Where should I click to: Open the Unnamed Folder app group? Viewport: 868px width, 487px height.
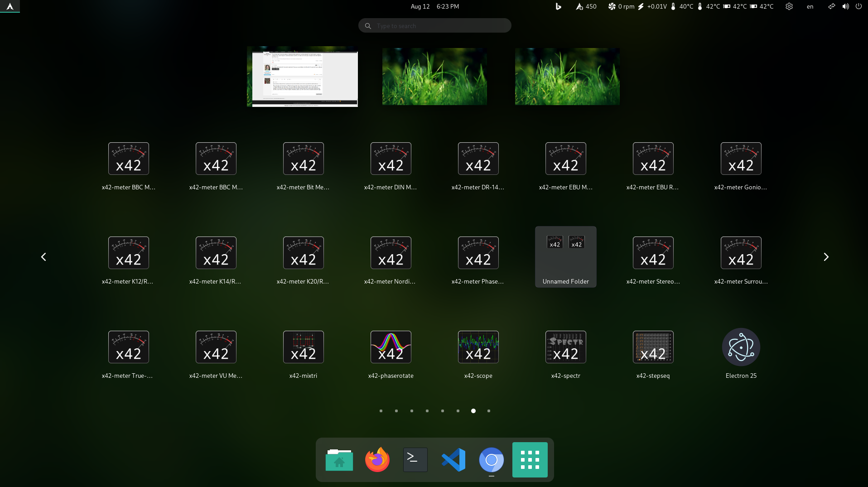click(x=565, y=257)
